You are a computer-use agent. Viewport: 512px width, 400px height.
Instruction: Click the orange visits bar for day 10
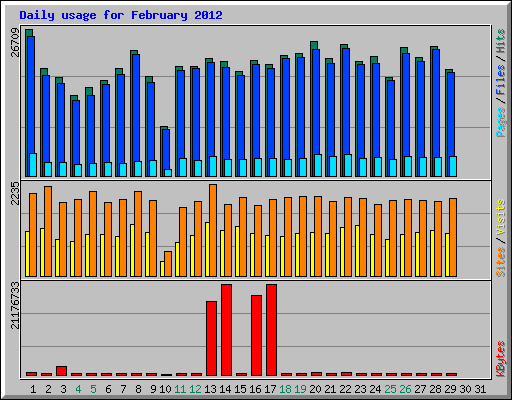click(168, 264)
